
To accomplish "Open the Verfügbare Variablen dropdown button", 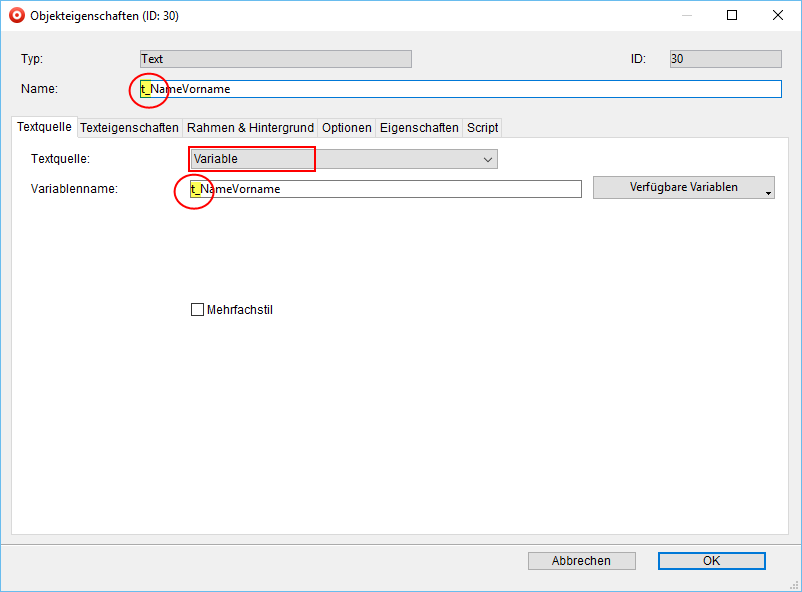I will pos(684,188).
